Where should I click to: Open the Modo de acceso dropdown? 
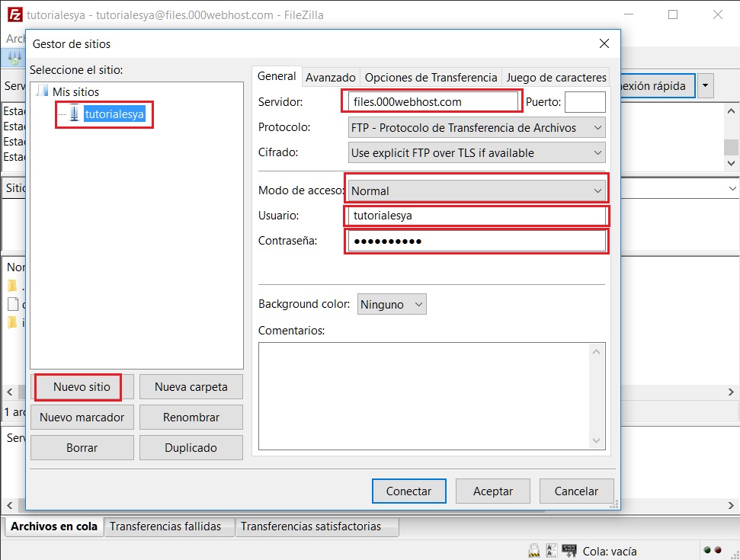click(x=476, y=191)
